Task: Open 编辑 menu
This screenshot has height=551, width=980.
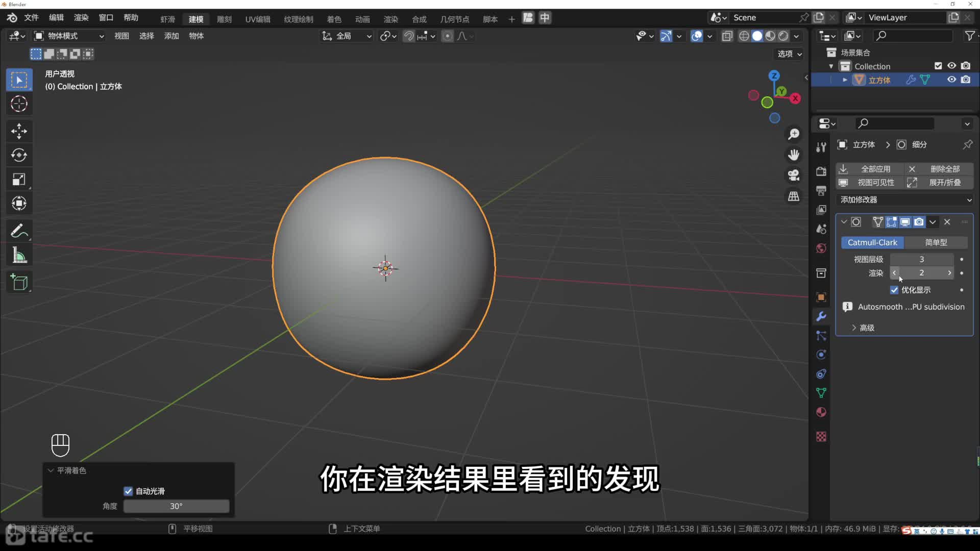Action: click(x=56, y=18)
